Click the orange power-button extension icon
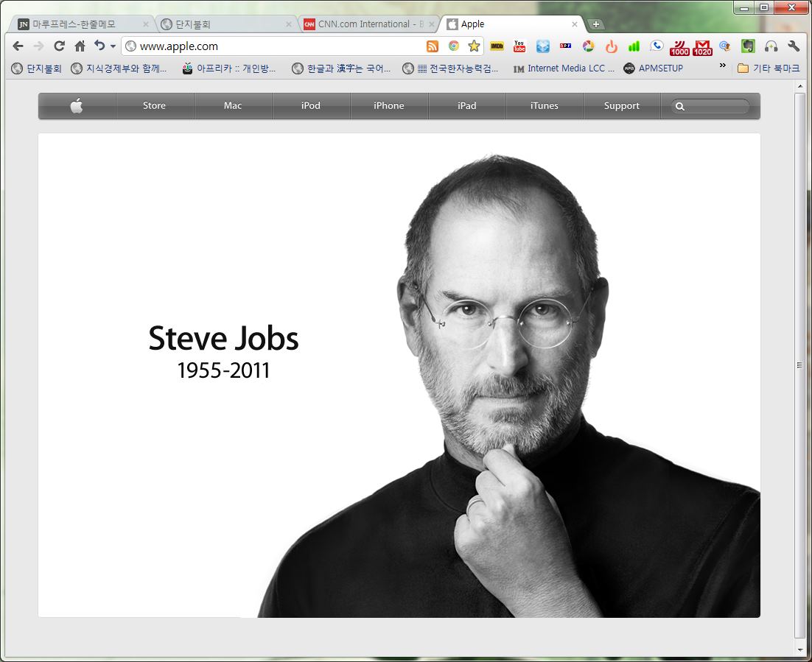This screenshot has width=812, height=662. click(612, 46)
